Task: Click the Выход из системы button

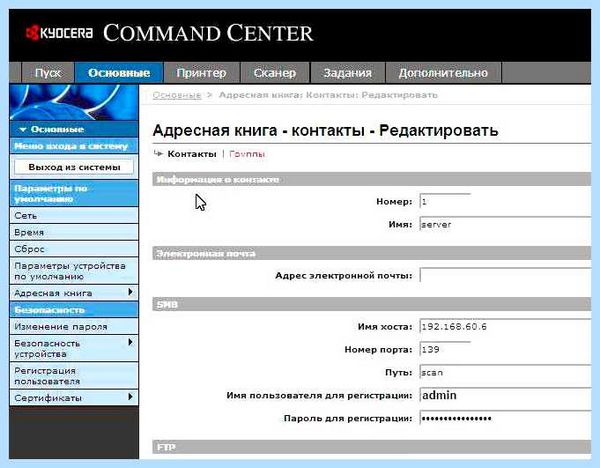Action: pos(74,167)
